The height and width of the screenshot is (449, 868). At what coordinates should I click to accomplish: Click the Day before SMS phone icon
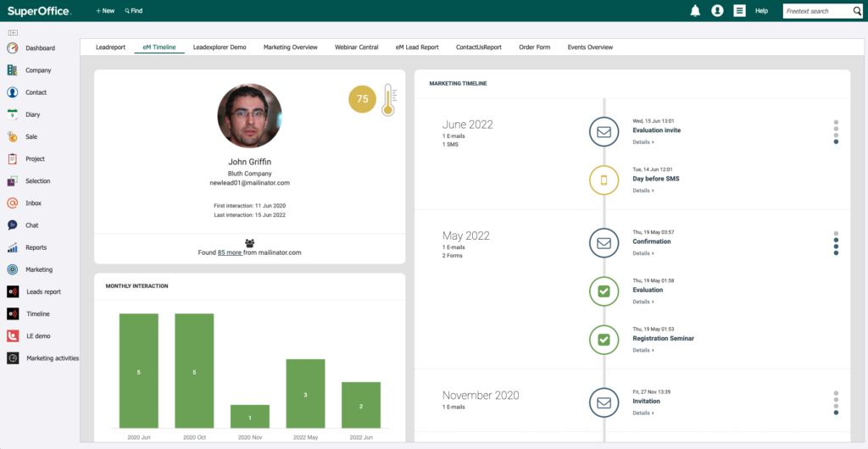point(604,180)
